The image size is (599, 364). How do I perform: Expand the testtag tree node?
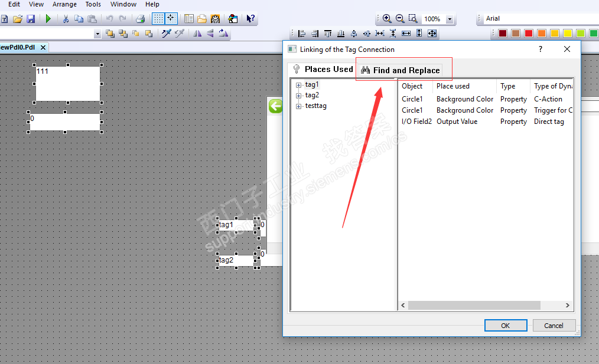(299, 106)
